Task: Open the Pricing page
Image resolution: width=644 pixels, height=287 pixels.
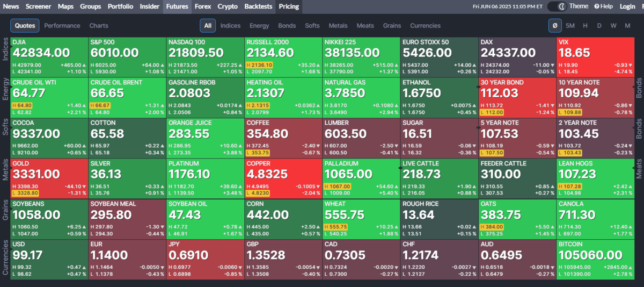Action: pyautogui.click(x=289, y=6)
